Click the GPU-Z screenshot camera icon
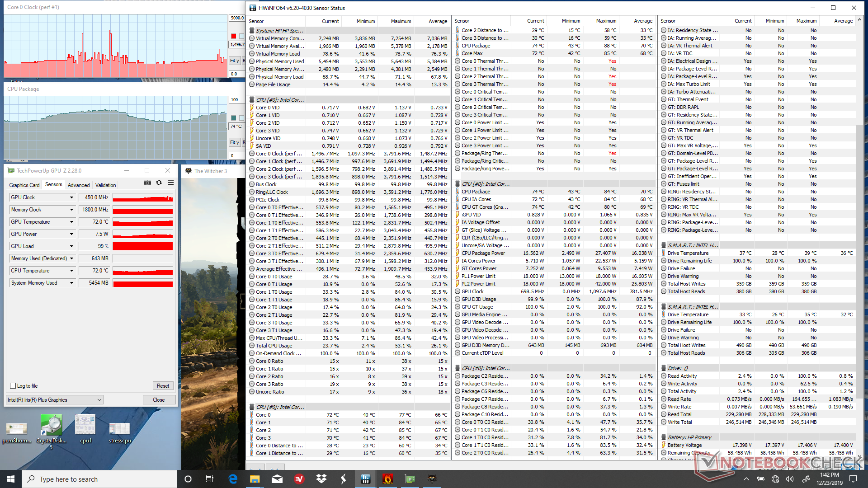 147,183
